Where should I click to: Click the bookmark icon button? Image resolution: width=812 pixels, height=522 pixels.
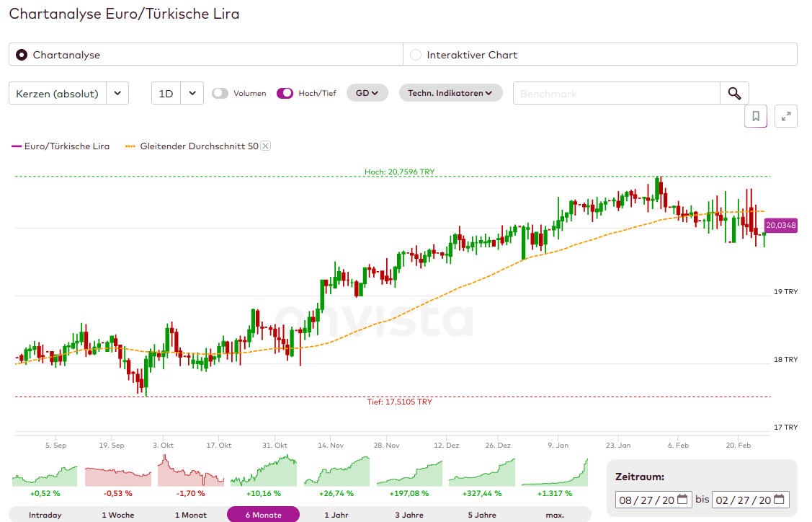[x=756, y=116]
